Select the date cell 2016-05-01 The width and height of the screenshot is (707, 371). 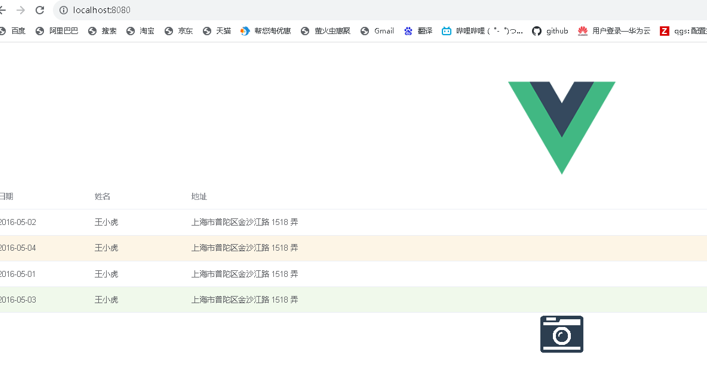point(18,274)
